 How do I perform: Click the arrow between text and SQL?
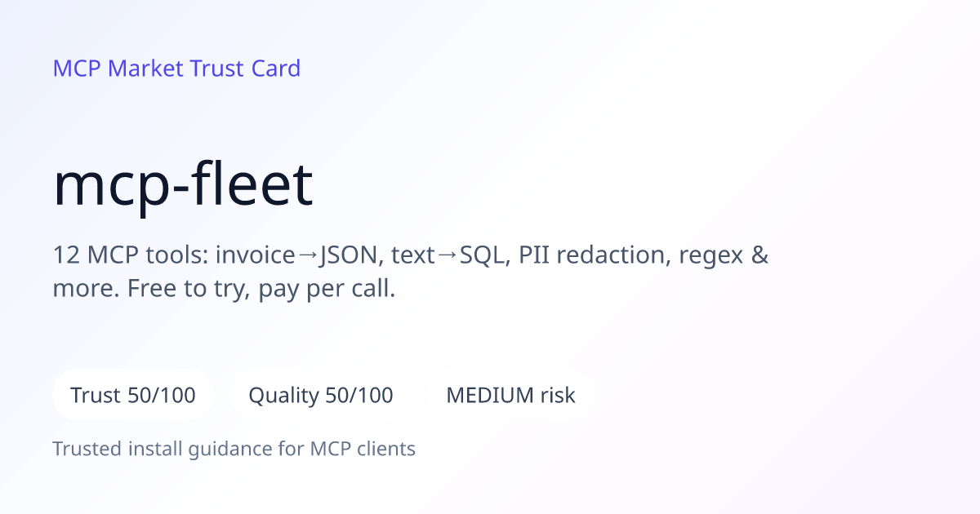click(448, 256)
